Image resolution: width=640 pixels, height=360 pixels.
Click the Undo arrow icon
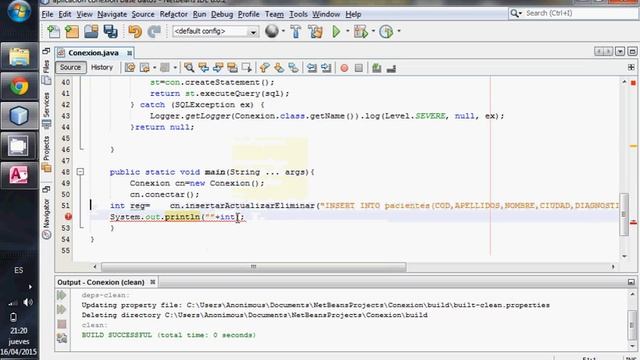coord(135,31)
